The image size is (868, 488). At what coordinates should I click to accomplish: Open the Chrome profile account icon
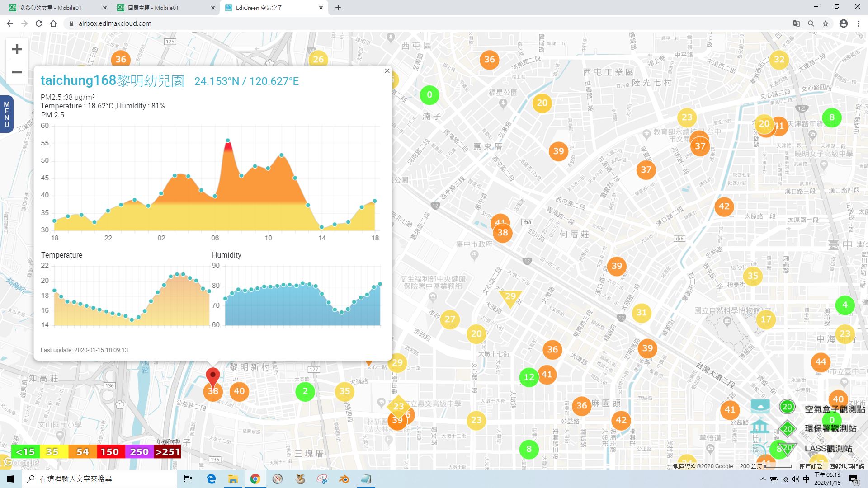coord(843,23)
